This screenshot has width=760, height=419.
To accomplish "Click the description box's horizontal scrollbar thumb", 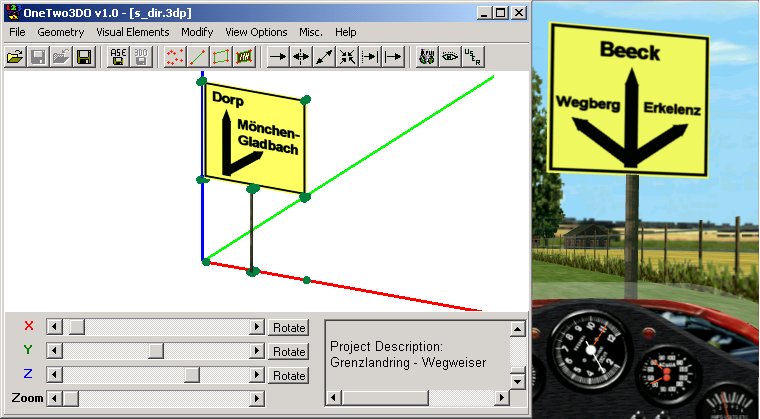I will (385, 398).
